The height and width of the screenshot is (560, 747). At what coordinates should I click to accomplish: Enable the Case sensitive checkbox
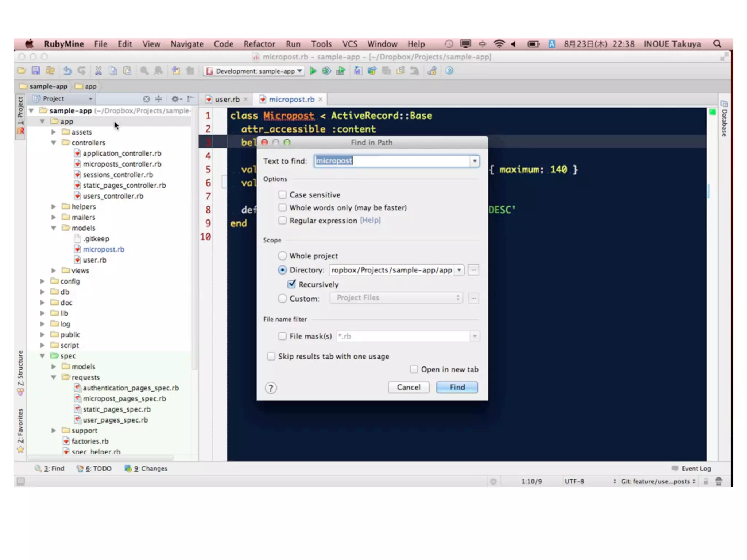(282, 195)
